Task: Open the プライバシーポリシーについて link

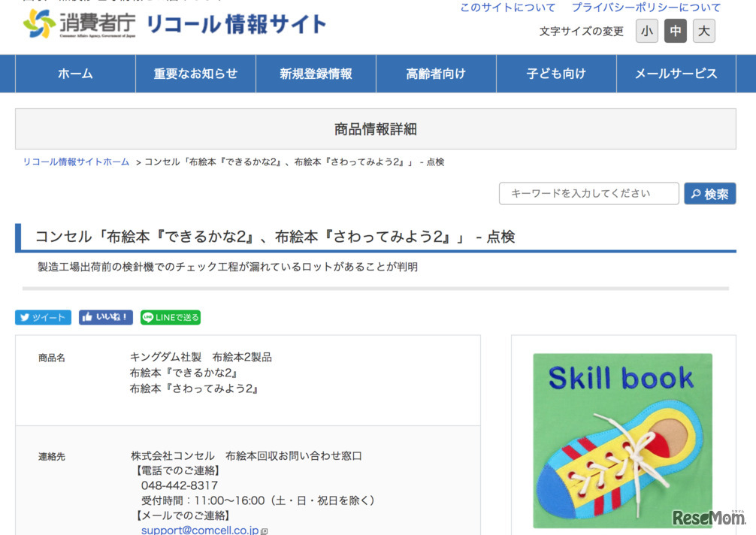Action: click(646, 7)
